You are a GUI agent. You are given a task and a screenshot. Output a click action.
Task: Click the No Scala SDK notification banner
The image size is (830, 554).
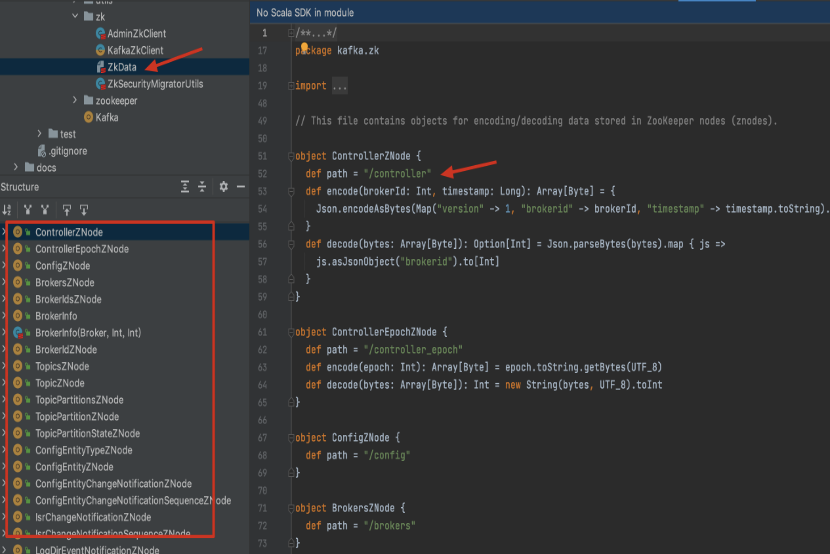pos(305,13)
